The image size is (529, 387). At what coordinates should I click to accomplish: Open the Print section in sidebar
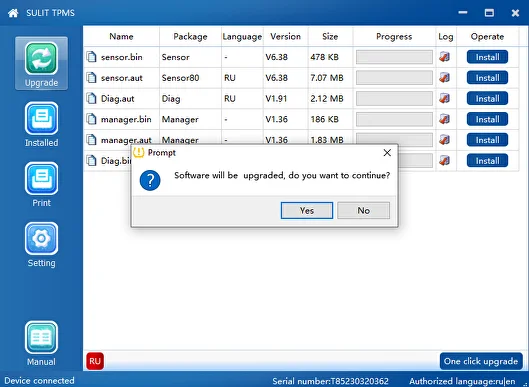tap(41, 185)
